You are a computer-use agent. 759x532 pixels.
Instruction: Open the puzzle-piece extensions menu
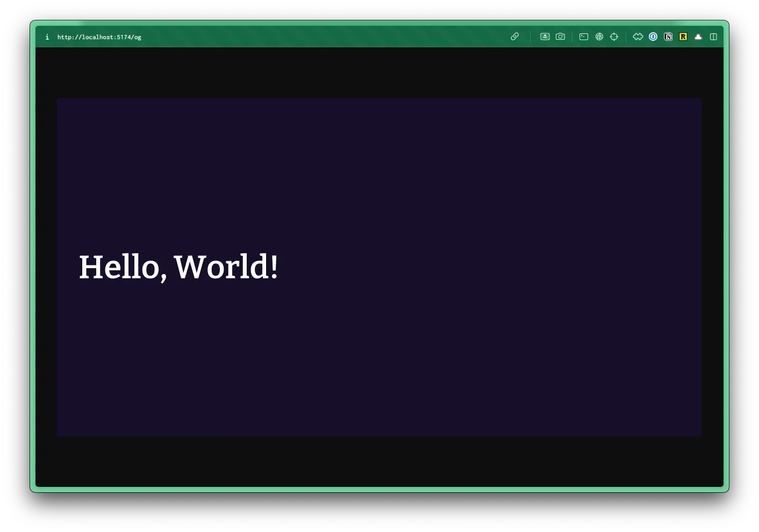point(638,37)
